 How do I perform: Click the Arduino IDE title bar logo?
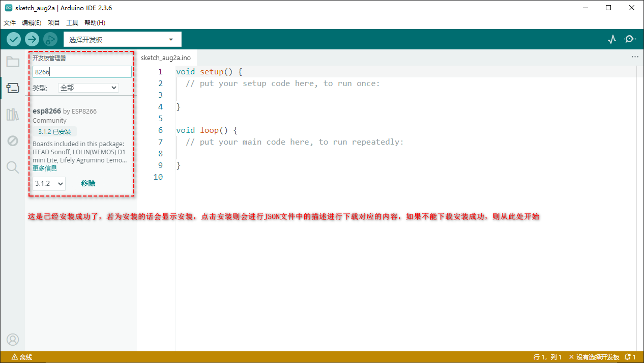pyautogui.click(x=8, y=8)
